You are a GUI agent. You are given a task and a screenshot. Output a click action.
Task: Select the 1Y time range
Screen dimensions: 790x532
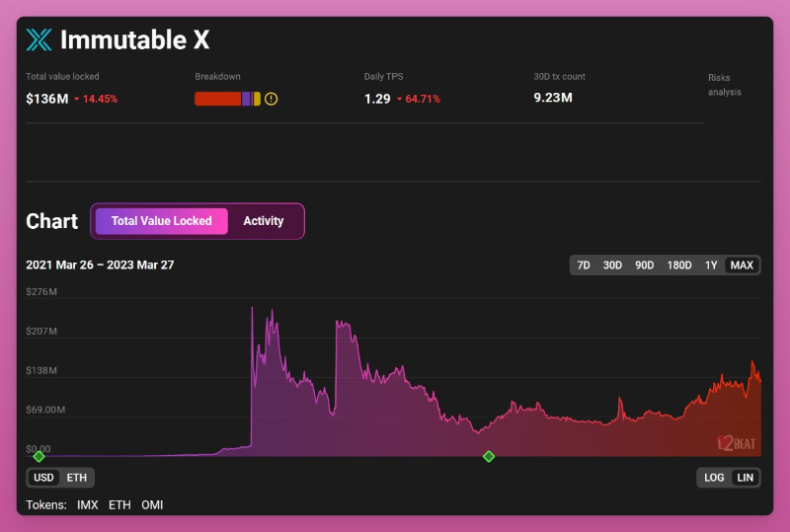pos(711,265)
